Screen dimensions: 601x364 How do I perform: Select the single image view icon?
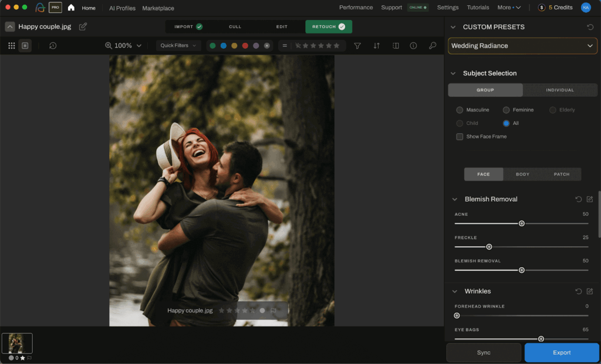25,45
